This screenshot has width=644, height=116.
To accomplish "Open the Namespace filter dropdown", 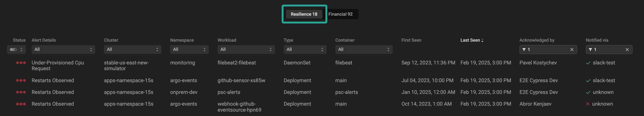I will coord(189,49).
